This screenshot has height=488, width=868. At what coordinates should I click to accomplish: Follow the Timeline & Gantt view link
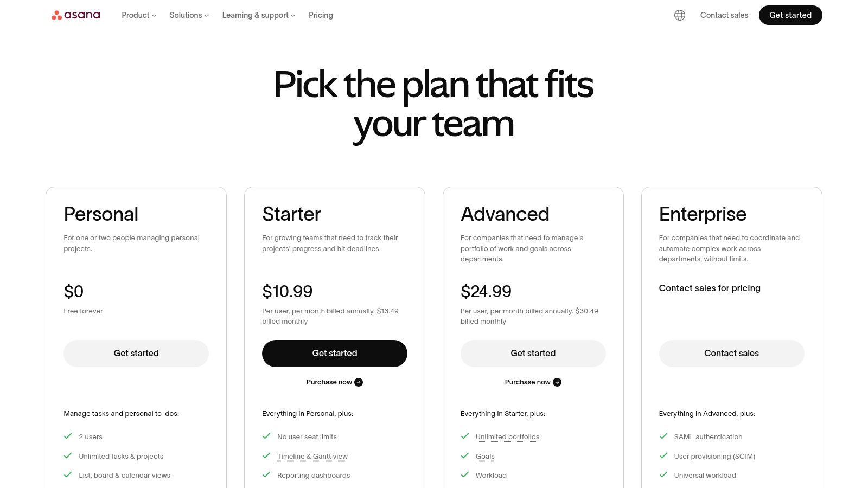click(x=312, y=456)
